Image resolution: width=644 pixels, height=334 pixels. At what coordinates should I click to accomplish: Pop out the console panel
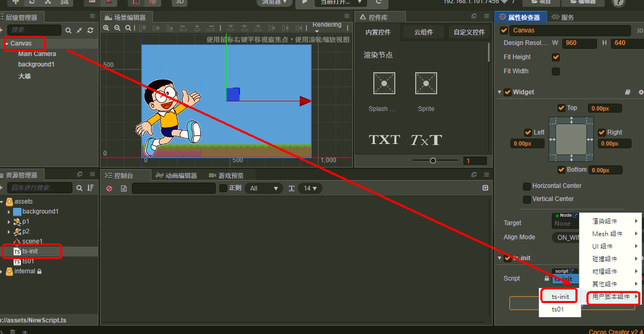pos(474,175)
